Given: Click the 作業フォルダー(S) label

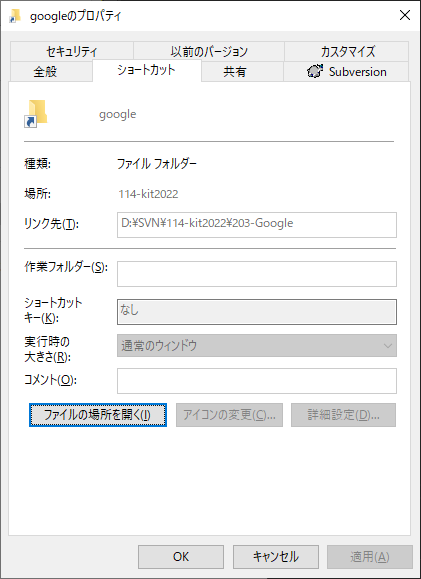Looking at the screenshot, I should click(66, 267).
